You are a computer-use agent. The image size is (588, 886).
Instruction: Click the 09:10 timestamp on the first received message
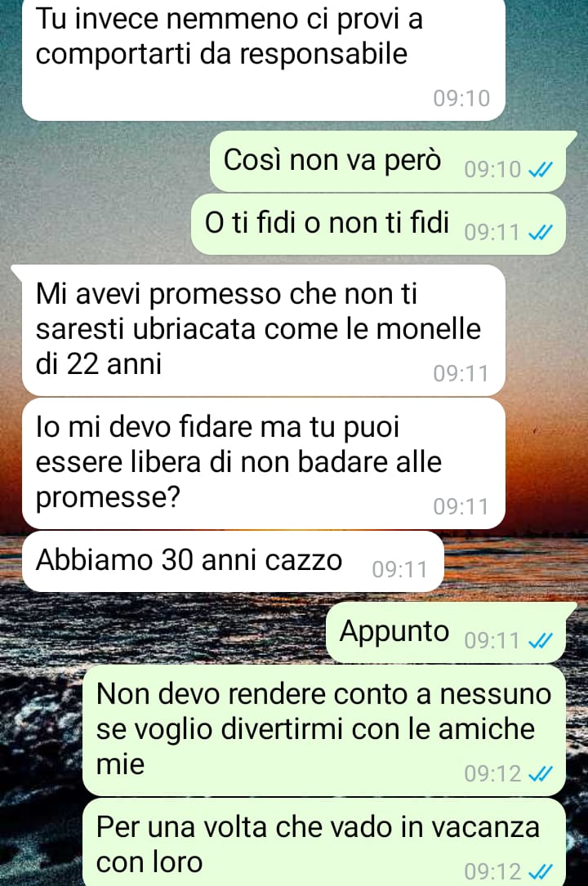point(461,98)
